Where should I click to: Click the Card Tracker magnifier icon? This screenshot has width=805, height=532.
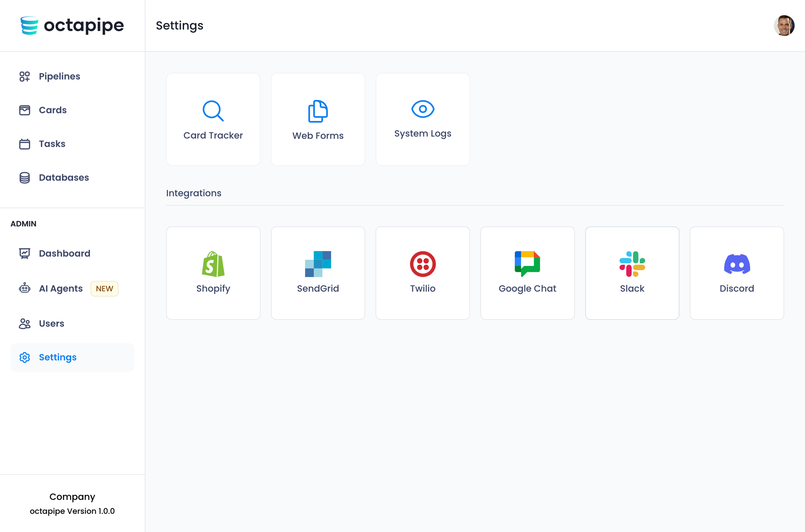(x=213, y=111)
